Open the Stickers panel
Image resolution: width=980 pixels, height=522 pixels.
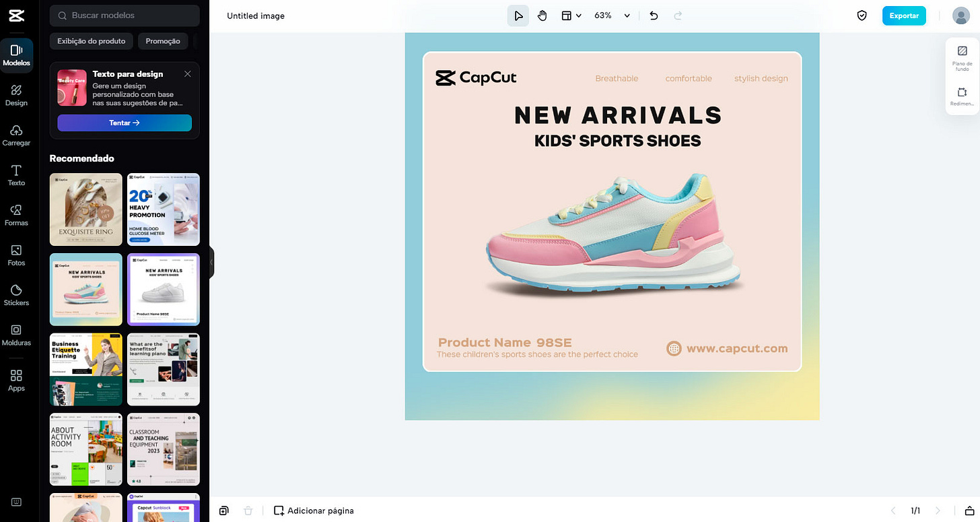(x=16, y=296)
